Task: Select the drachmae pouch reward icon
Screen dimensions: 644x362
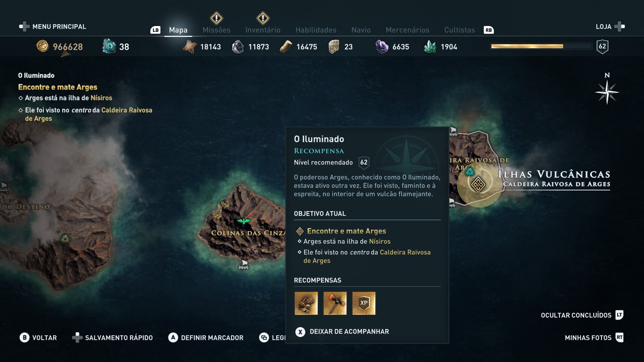Action: 306,303
